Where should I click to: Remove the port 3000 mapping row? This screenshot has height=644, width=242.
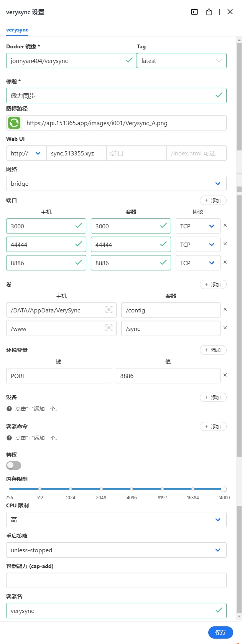pyautogui.click(x=225, y=226)
